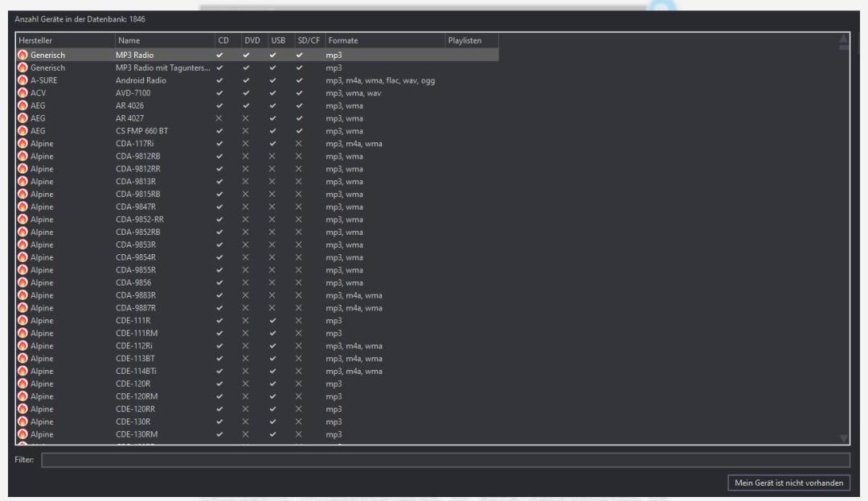868x501 pixels.
Task: Click the DVD cross in AR 4027 row
Action: (246, 118)
